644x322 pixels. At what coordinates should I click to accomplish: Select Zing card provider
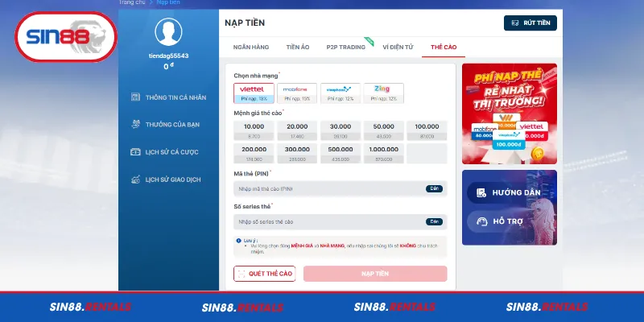pos(384,93)
